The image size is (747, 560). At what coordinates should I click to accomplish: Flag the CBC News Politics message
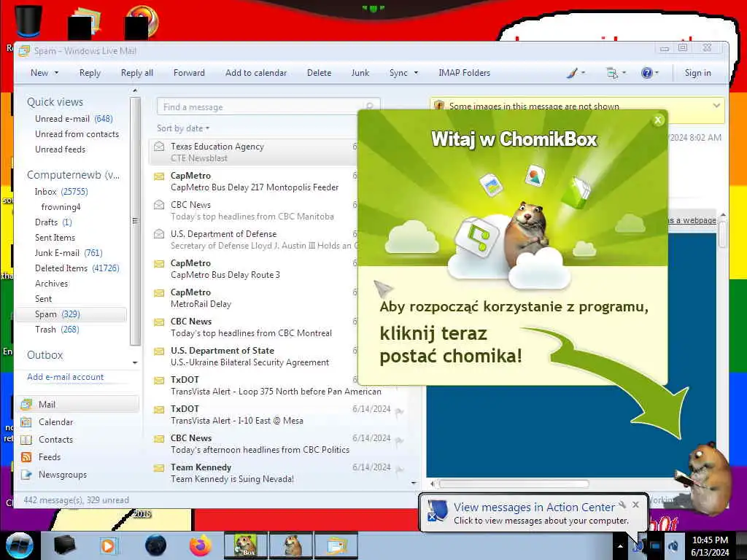(x=399, y=441)
